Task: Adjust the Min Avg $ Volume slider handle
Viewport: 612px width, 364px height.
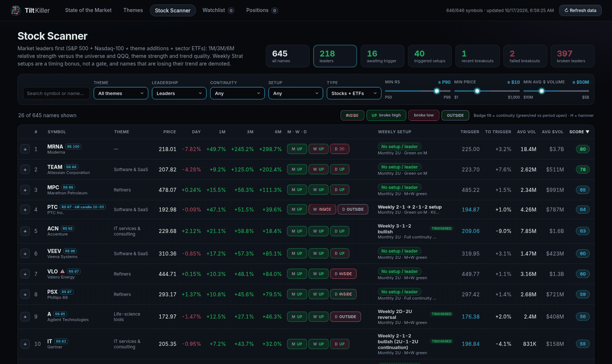Action: click(542, 91)
